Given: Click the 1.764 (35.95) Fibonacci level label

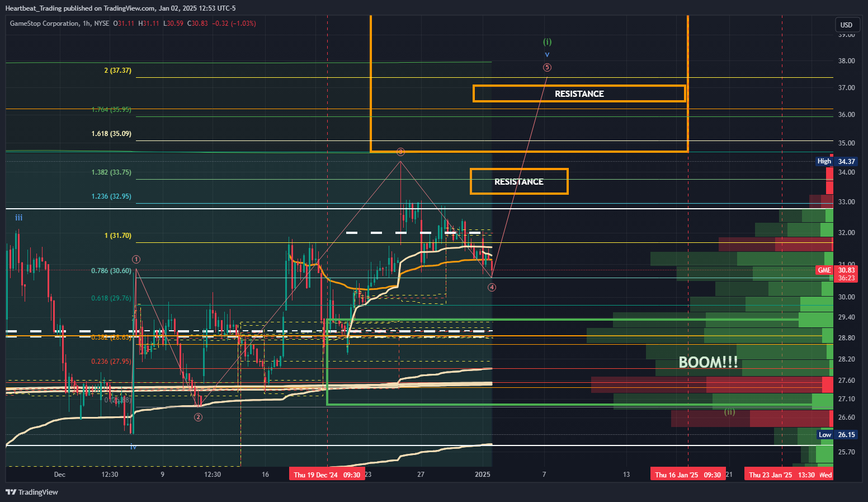Looking at the screenshot, I should [x=111, y=110].
